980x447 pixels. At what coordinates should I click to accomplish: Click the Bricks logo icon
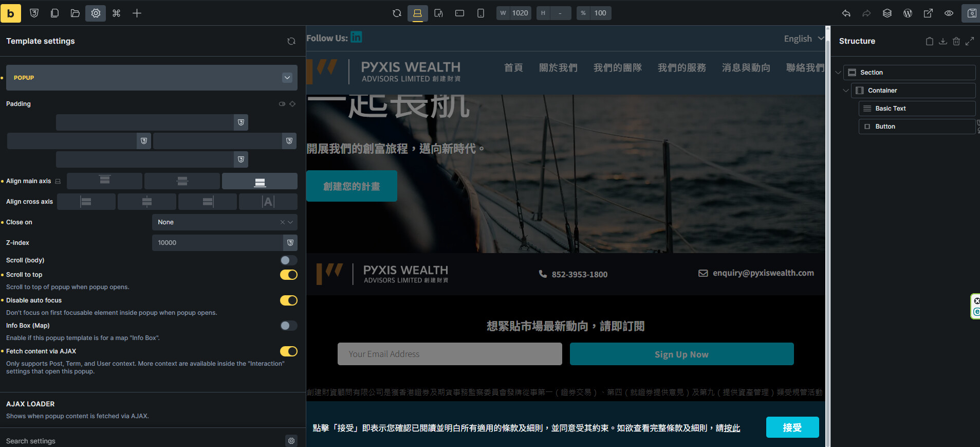tap(10, 13)
